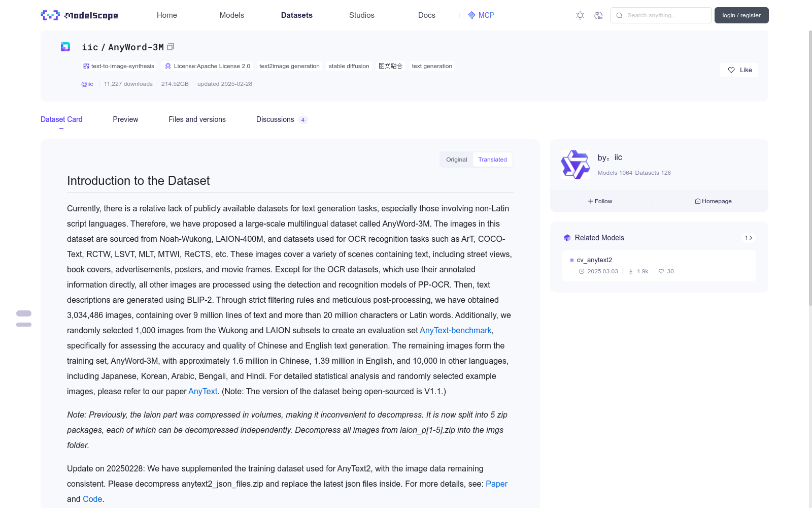The image size is (812, 508).
Task: Open the Studios menu
Action: (x=362, y=15)
